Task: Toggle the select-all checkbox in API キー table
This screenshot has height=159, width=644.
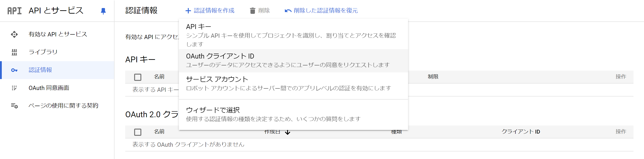Action: point(138,77)
